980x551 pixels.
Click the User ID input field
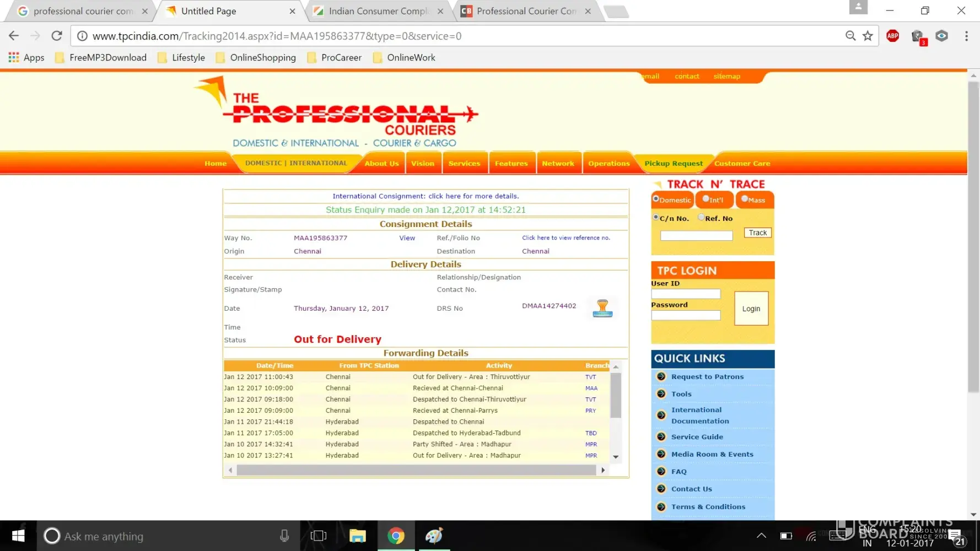(686, 294)
